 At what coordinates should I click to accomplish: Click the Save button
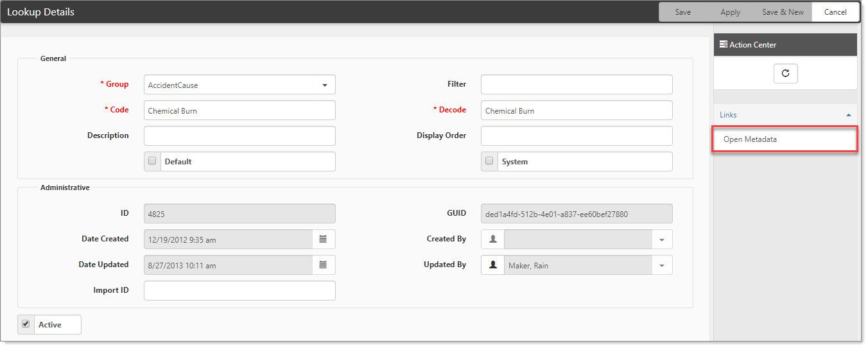[x=683, y=12]
